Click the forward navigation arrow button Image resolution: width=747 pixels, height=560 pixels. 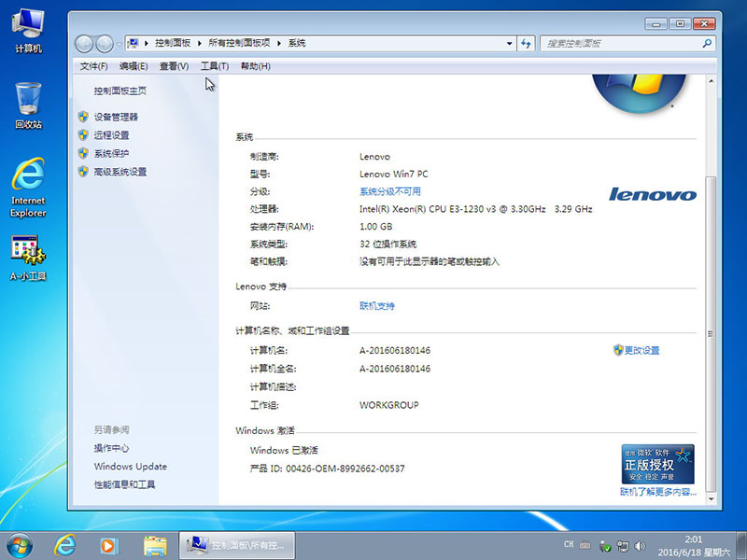click(x=105, y=44)
